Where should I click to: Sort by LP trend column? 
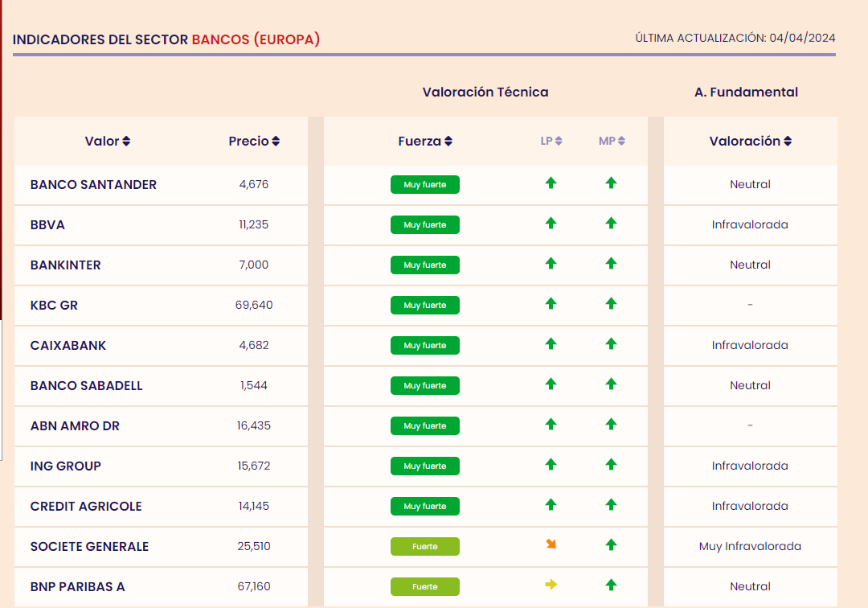(x=559, y=142)
